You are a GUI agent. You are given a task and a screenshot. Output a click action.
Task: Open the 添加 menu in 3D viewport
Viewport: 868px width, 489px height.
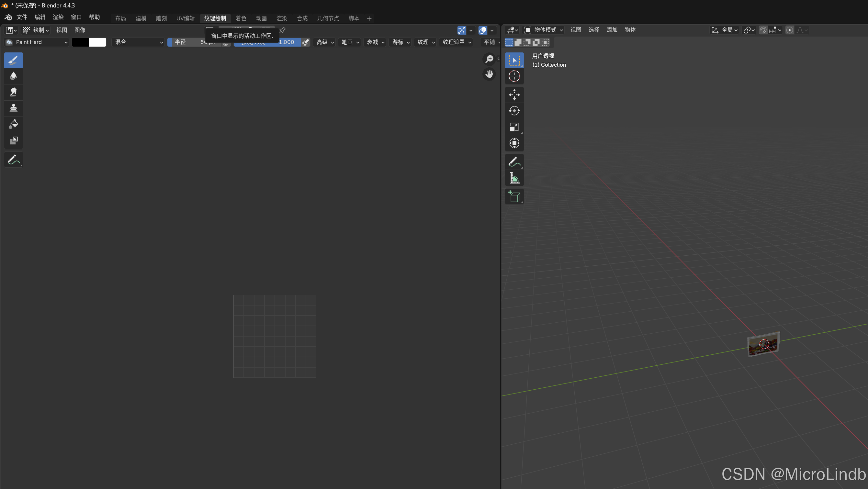(612, 30)
